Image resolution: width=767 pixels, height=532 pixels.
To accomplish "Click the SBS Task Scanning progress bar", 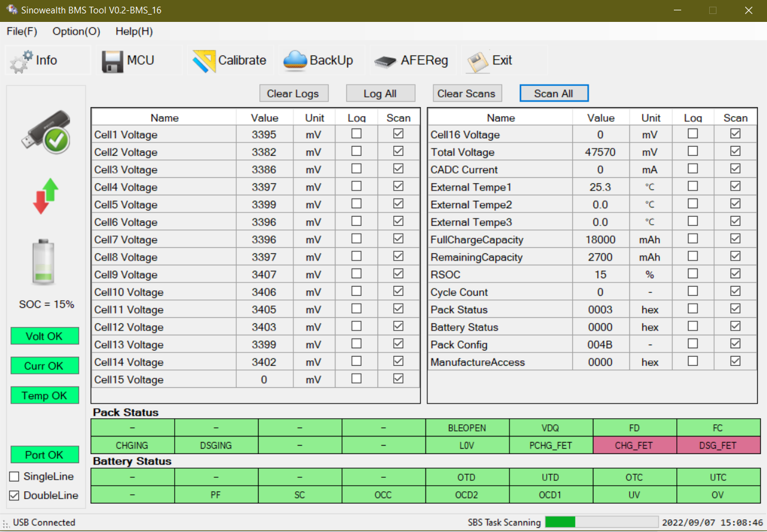I will click(x=601, y=522).
